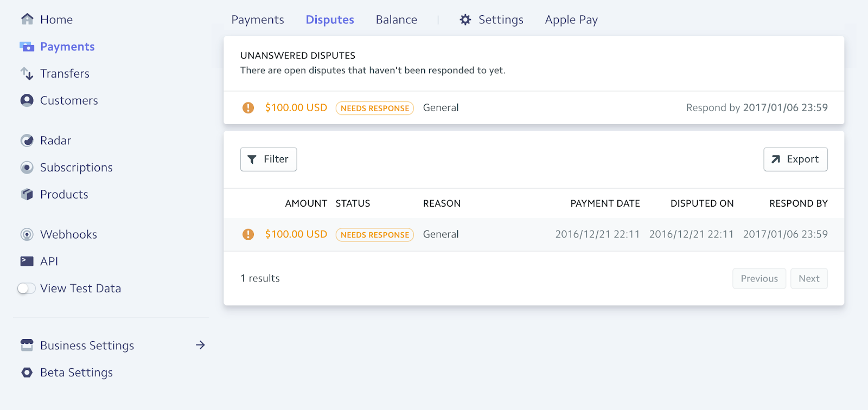The image size is (868, 410).
Task: Open Webhooks via its icon
Action: tap(27, 234)
